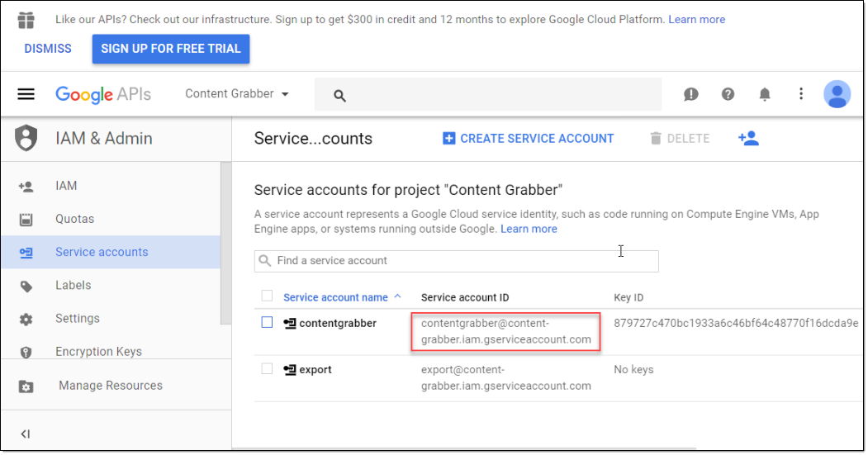
Task: Click Sign Up For Free Trial
Action: (170, 49)
